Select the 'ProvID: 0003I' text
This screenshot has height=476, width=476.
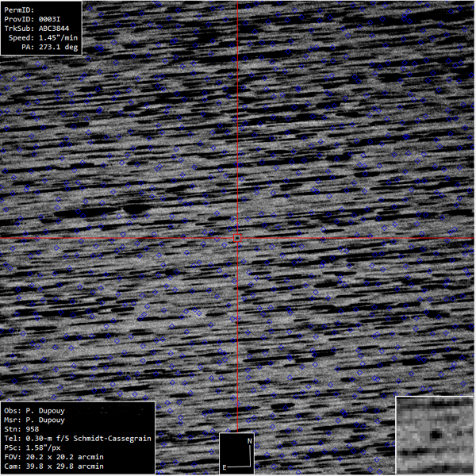point(33,19)
